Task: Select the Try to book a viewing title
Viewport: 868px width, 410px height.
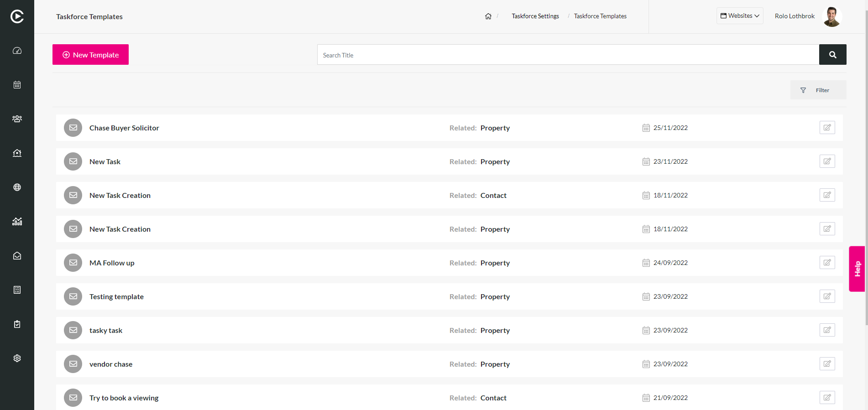Action: point(124,398)
